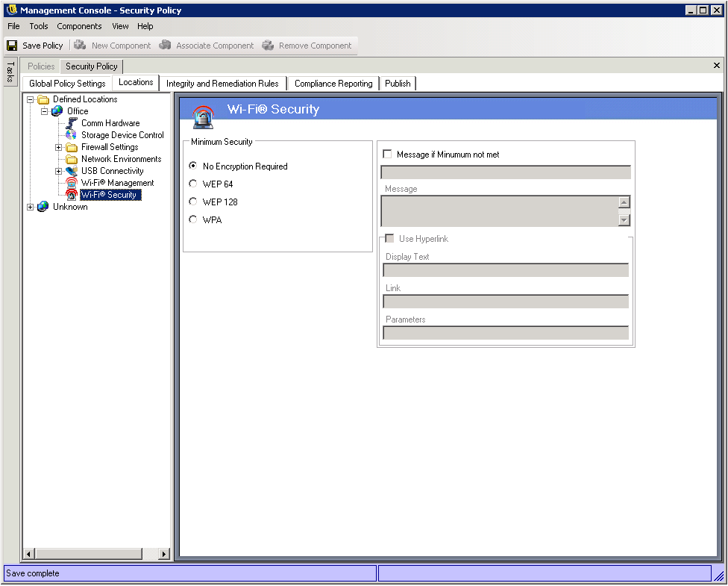Click New Component toolbar label

point(121,46)
